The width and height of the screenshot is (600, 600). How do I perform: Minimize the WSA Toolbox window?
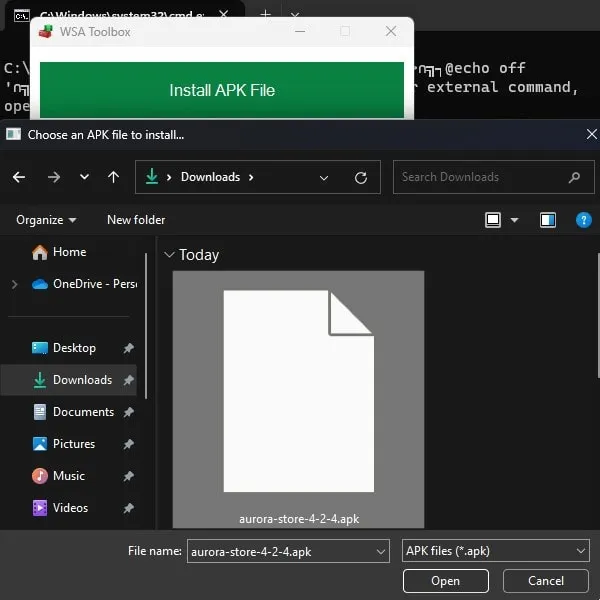300,31
